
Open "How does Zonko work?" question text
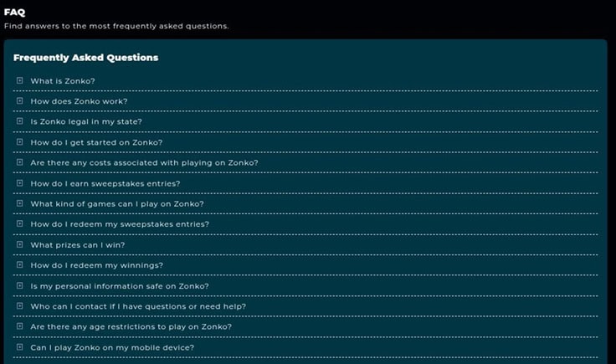(x=79, y=101)
